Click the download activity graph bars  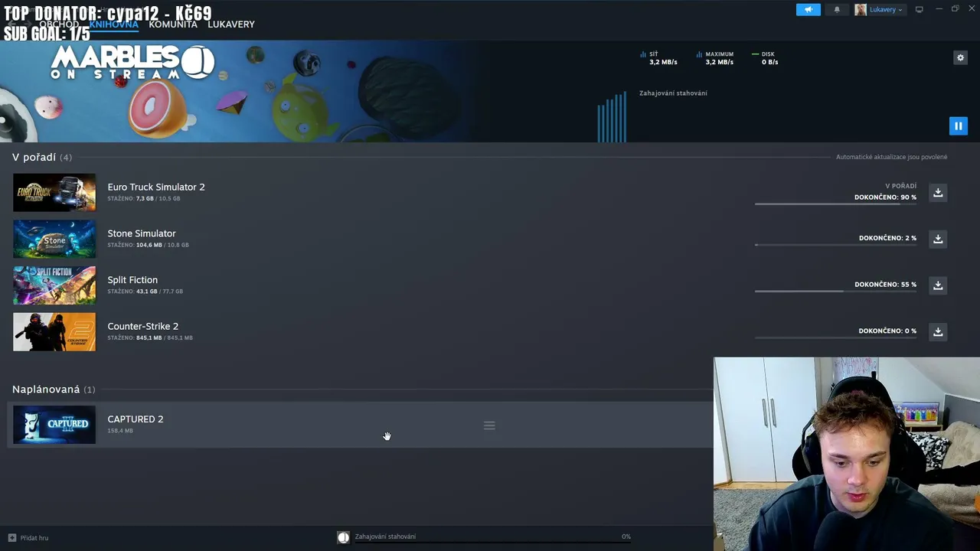click(x=612, y=117)
